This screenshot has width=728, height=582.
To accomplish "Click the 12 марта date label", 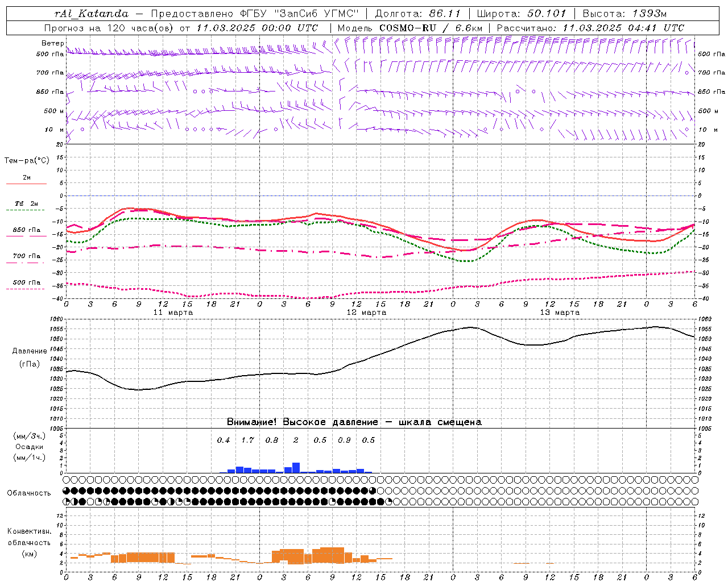I will point(366,313).
